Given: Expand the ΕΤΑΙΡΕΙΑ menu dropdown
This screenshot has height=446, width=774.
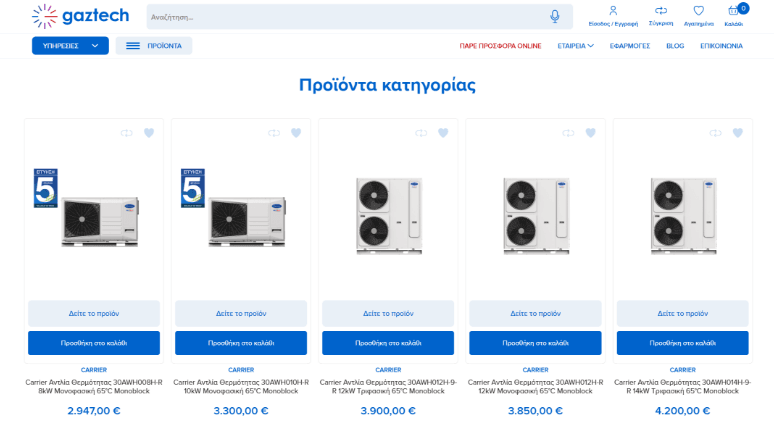Looking at the screenshot, I should click(x=576, y=46).
